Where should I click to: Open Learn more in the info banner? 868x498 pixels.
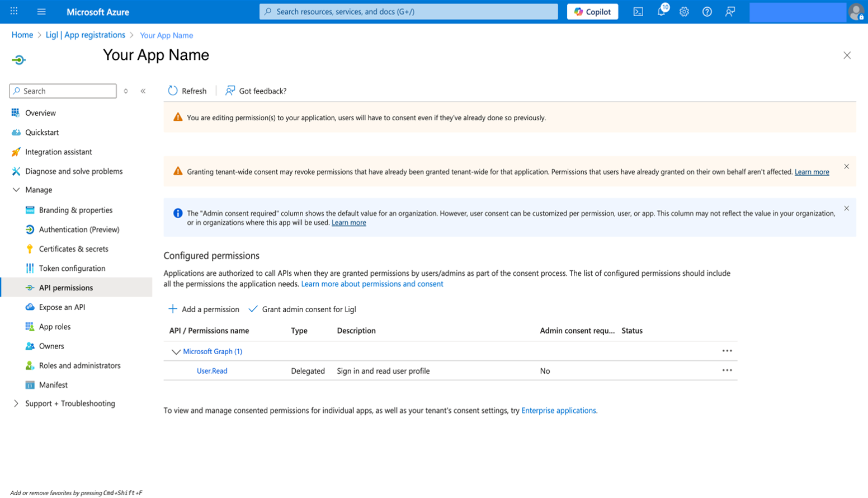(349, 223)
